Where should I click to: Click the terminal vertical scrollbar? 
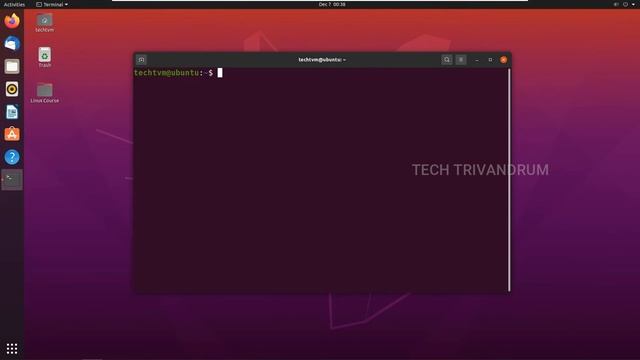(x=509, y=180)
